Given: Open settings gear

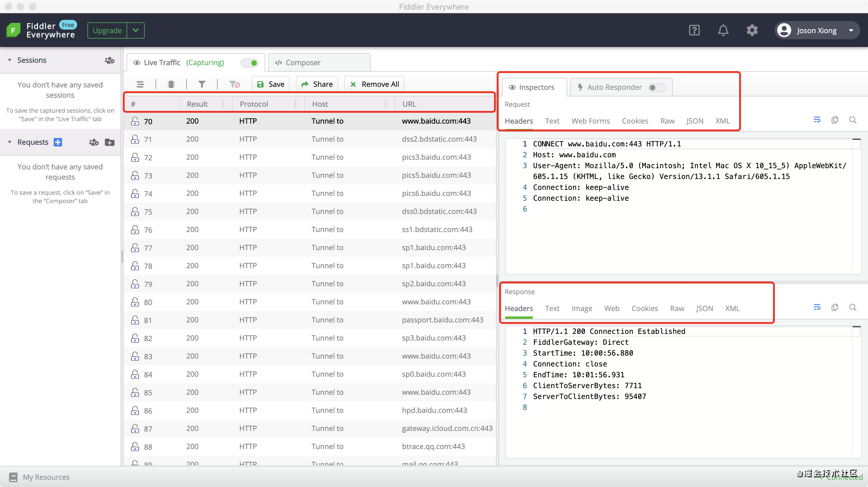Looking at the screenshot, I should pyautogui.click(x=752, y=30).
